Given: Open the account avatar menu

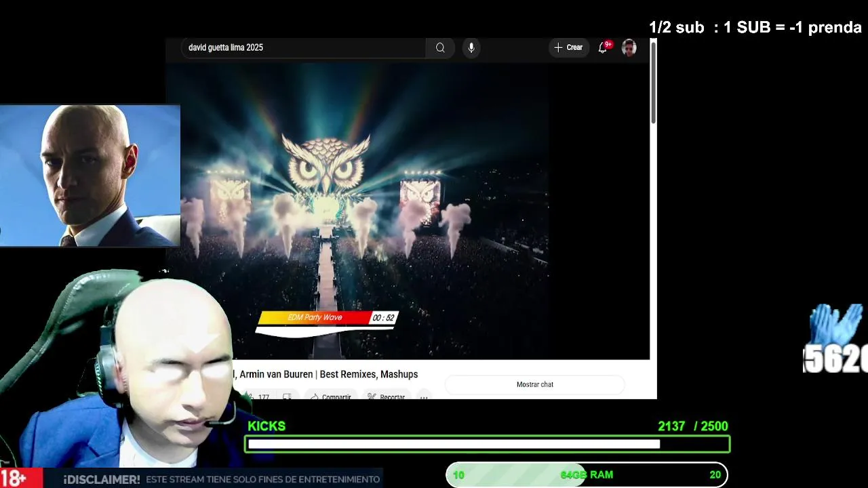Looking at the screenshot, I should (629, 47).
